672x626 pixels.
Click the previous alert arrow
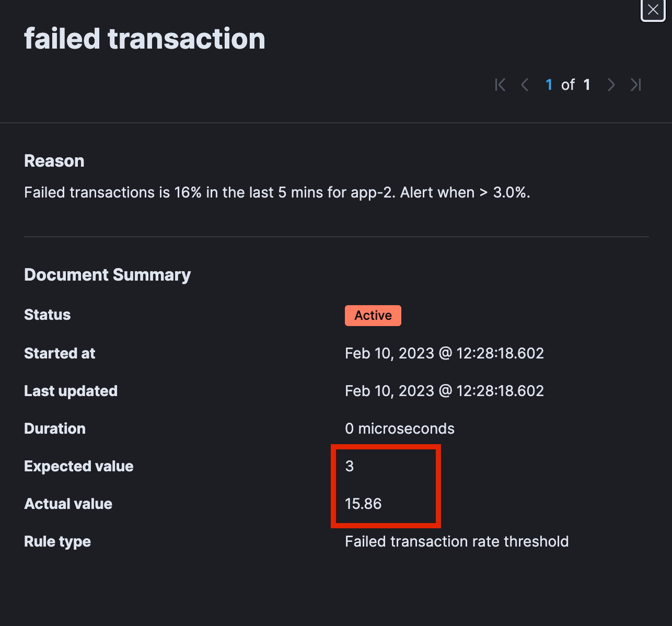pyautogui.click(x=525, y=84)
